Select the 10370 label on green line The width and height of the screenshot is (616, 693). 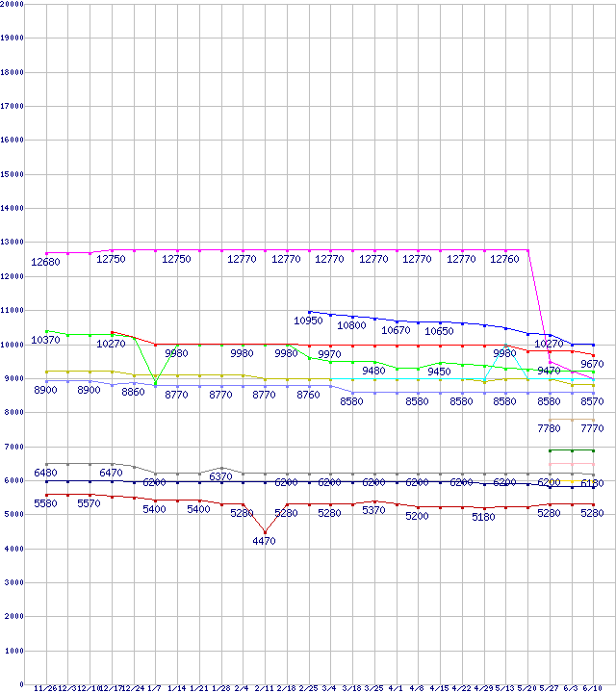(x=46, y=341)
